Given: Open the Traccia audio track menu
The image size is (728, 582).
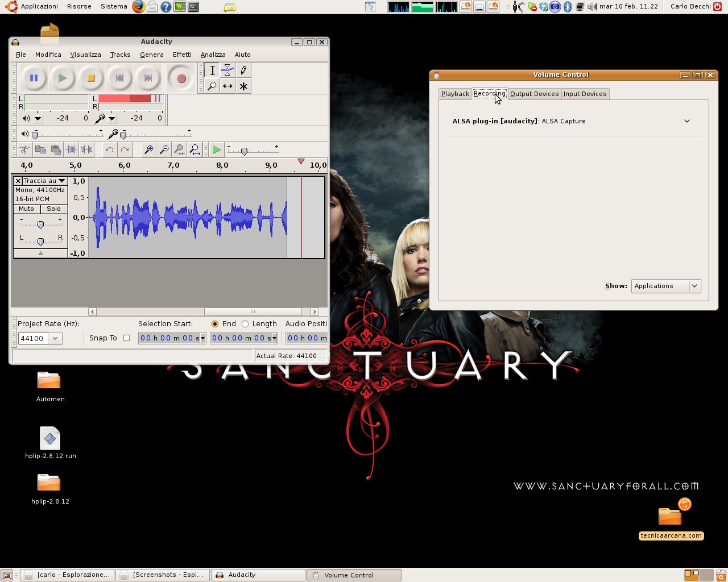Looking at the screenshot, I should pyautogui.click(x=45, y=181).
